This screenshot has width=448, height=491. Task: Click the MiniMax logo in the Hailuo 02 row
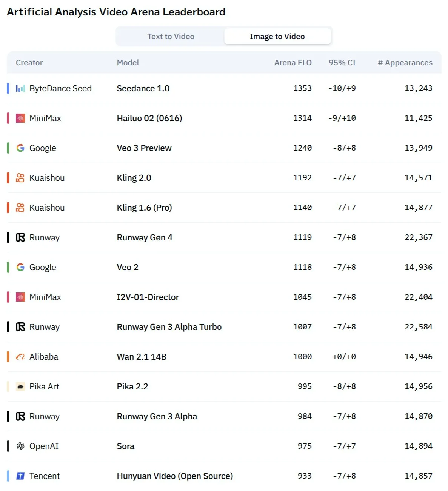[20, 118]
